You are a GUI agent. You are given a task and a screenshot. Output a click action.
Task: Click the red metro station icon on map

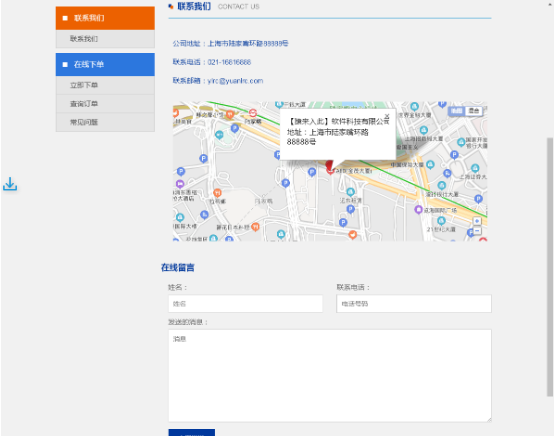253,113
